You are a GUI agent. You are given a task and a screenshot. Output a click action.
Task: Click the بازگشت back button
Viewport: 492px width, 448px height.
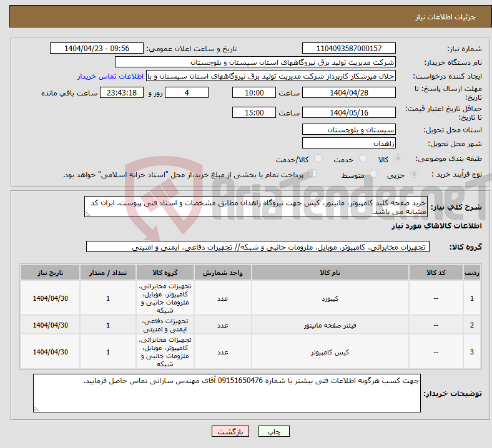pos(230,431)
